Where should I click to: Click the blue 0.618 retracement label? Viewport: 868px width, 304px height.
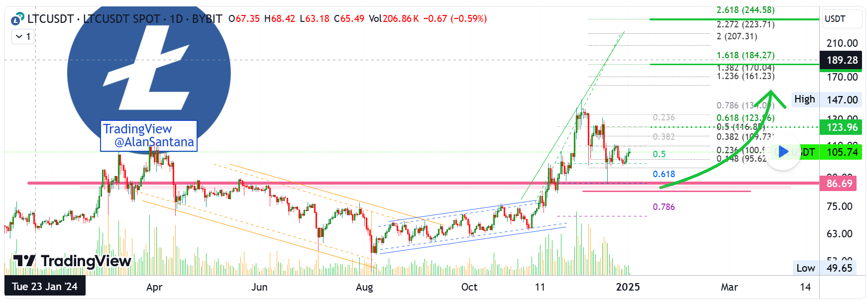(664, 174)
